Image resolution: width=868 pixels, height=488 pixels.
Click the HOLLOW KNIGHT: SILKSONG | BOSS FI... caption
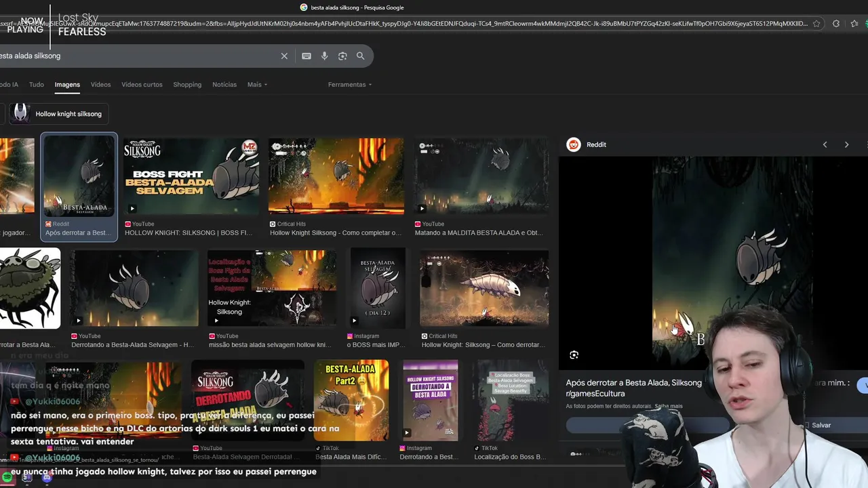pos(189,233)
